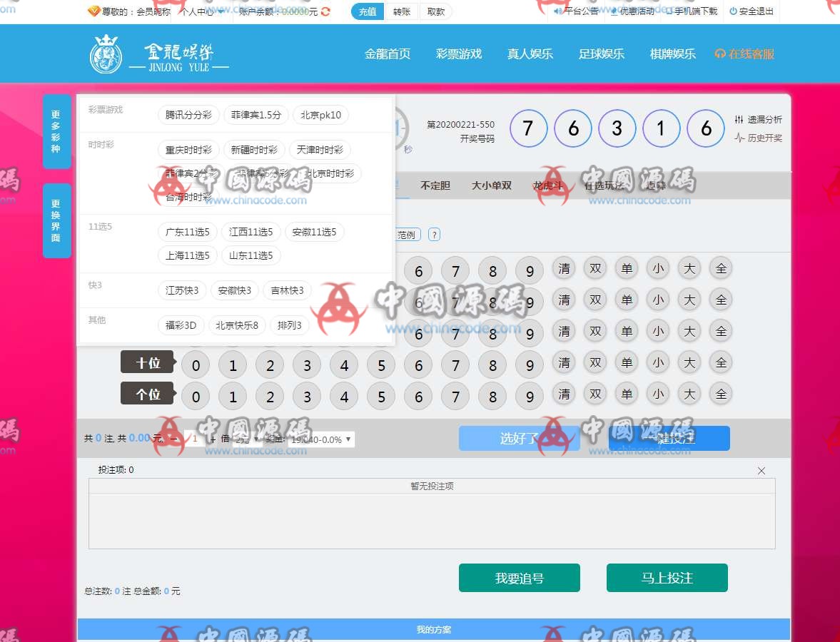Select number 8 in the 个位 row
The height and width of the screenshot is (642, 840).
coord(492,397)
